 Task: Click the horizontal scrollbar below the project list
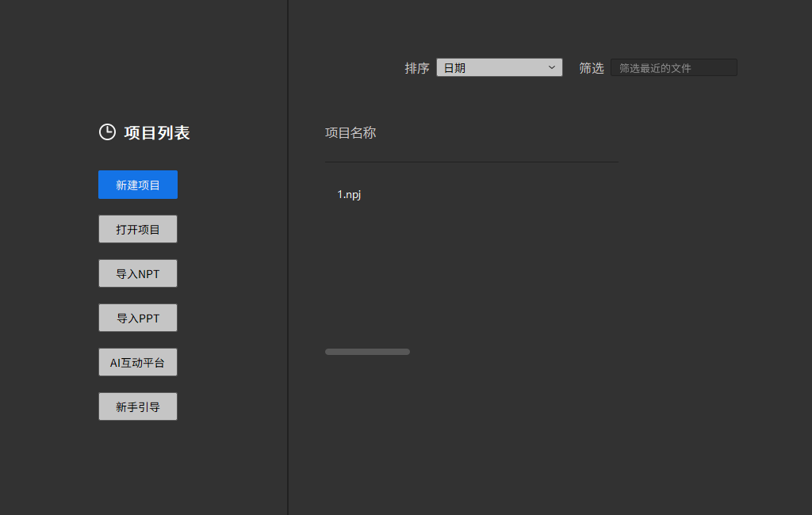click(367, 351)
